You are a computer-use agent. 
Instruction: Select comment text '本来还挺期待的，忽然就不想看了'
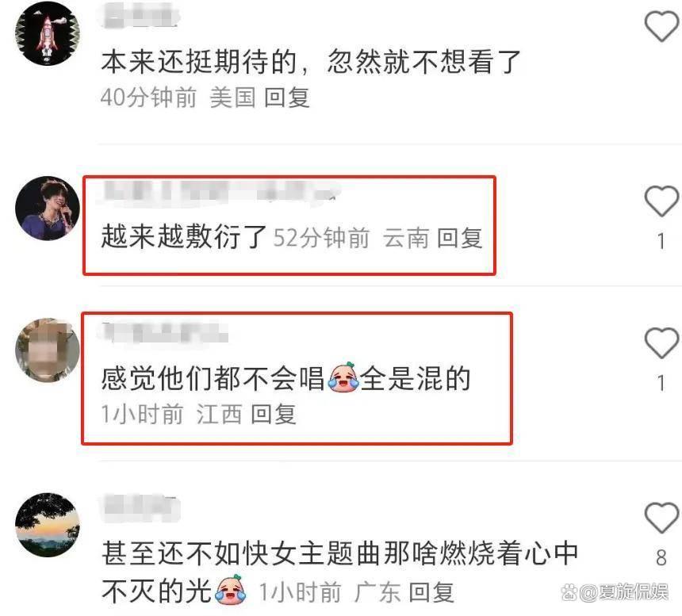312,62
